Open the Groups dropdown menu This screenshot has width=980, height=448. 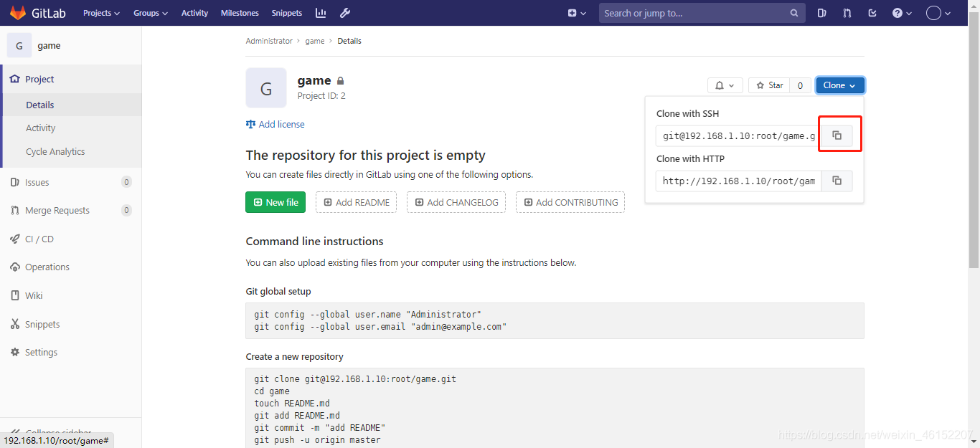151,13
